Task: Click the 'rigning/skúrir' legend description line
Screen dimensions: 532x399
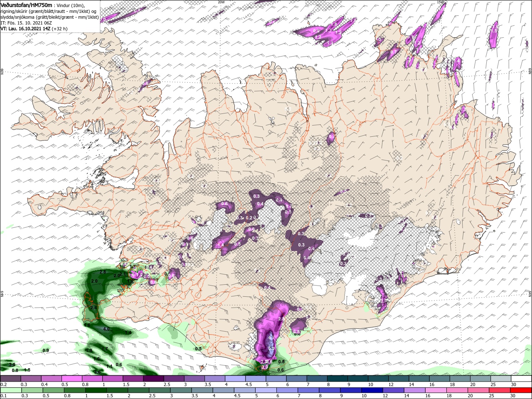Action: pyautogui.click(x=49, y=11)
